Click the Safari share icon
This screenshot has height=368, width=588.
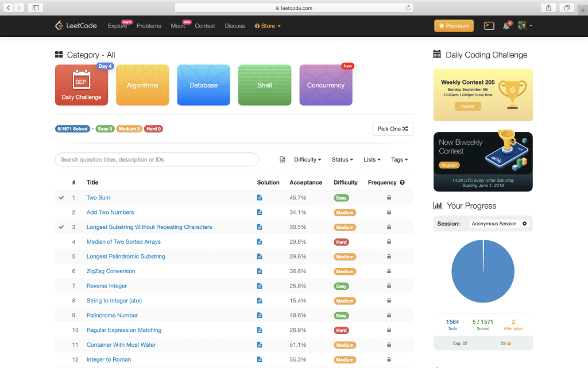pos(548,7)
